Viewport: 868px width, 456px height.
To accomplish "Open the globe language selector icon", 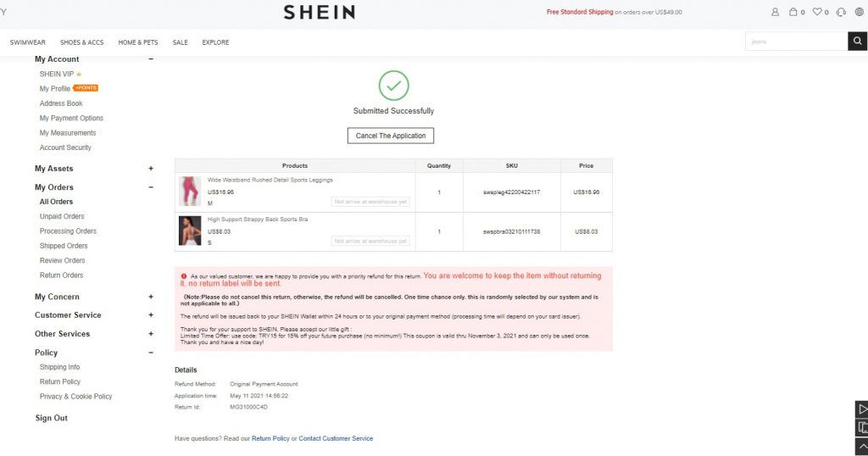I will (860, 12).
